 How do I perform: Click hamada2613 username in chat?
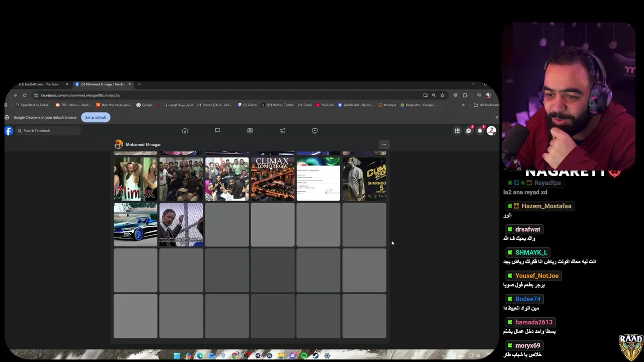tap(534, 322)
